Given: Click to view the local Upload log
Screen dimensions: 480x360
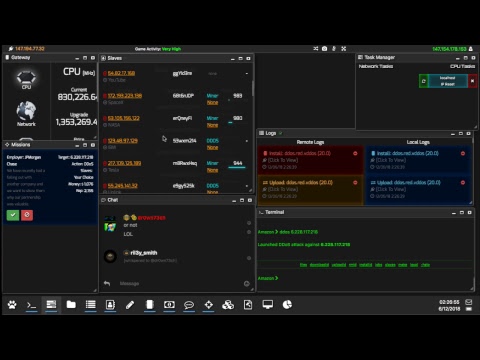Looking at the screenshot, I should point(391,189).
